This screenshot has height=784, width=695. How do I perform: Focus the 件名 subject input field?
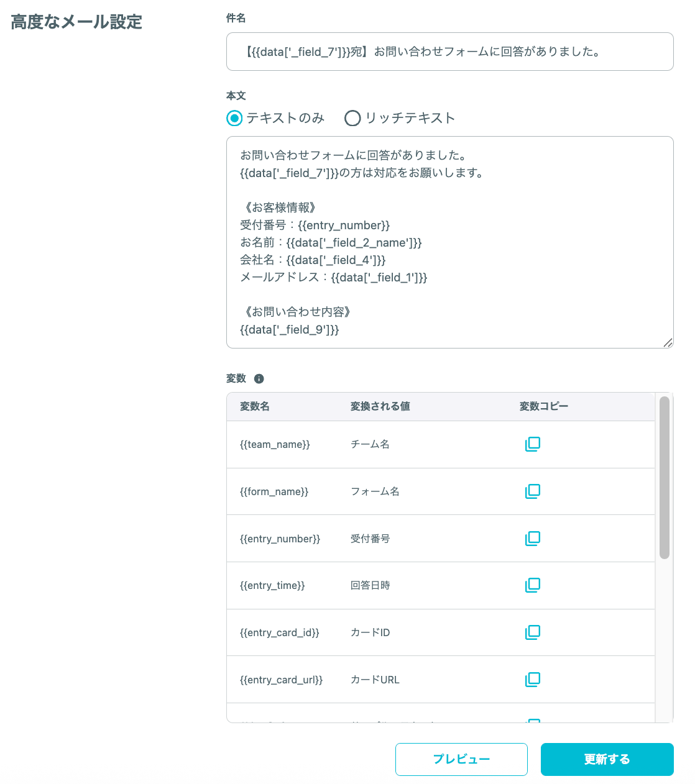point(450,52)
